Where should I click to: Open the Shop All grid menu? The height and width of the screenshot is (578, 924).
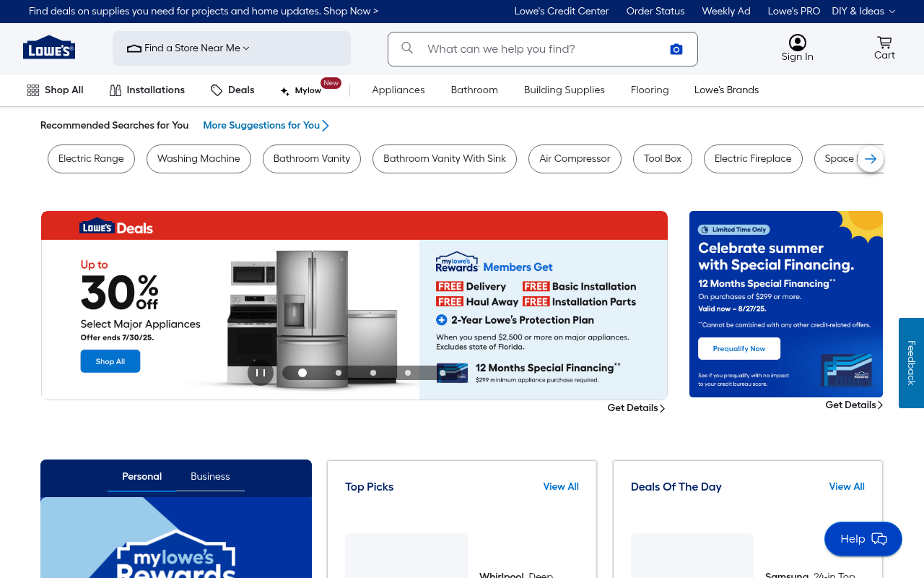(56, 90)
